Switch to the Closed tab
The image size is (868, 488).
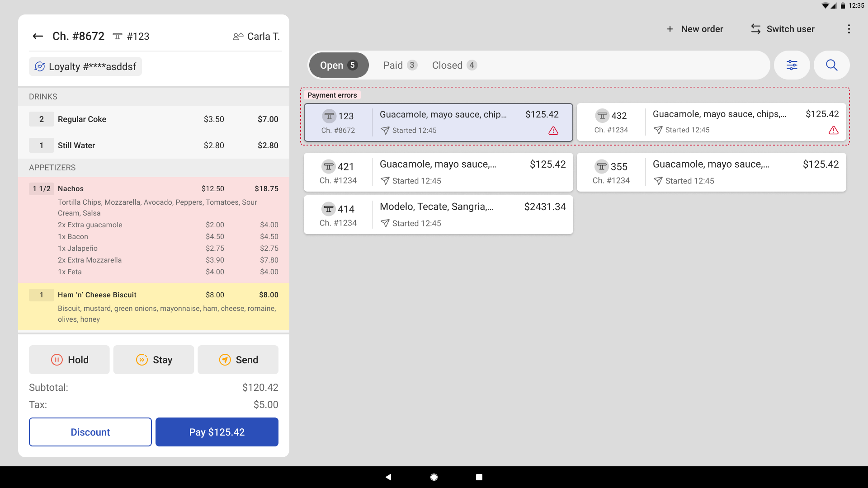point(454,65)
